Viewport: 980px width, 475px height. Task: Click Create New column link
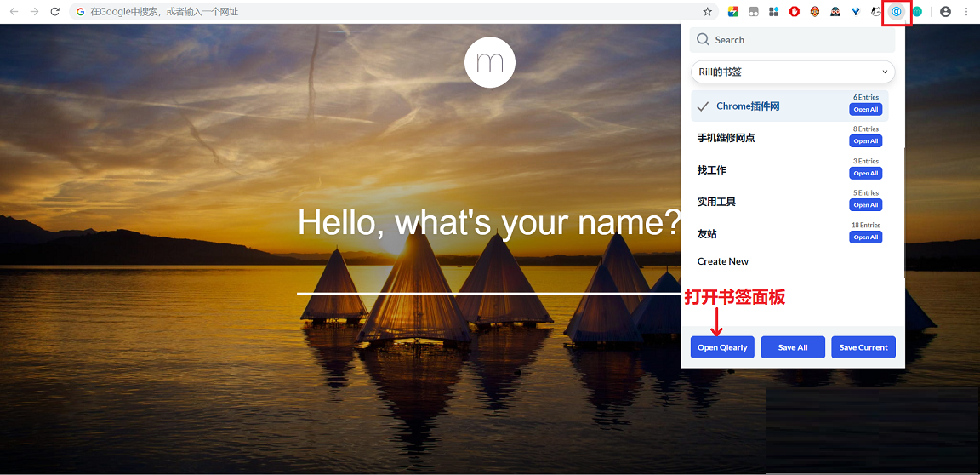point(723,261)
